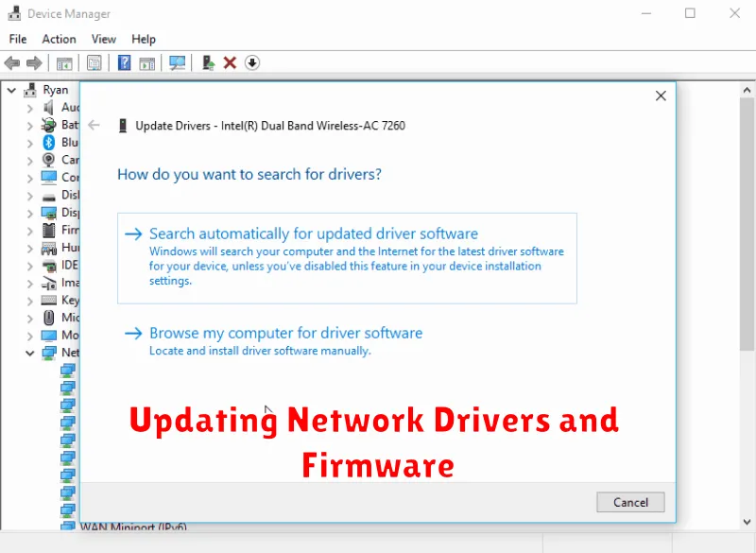Select the IDE controllers category icon
Viewport: 756px width, 553px height.
pos(49,266)
